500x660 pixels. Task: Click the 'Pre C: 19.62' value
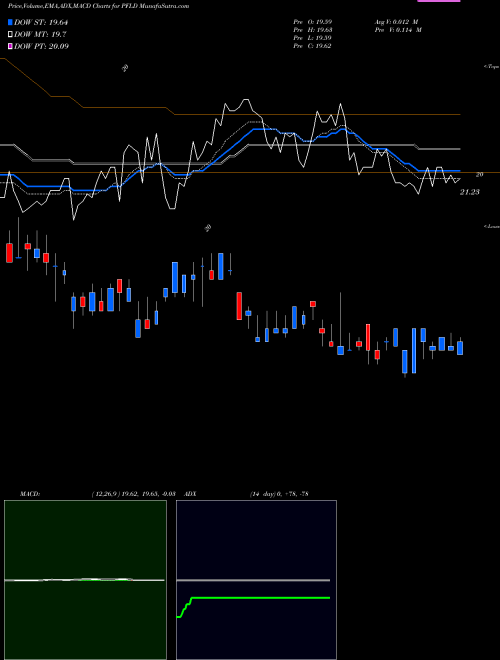[312, 46]
